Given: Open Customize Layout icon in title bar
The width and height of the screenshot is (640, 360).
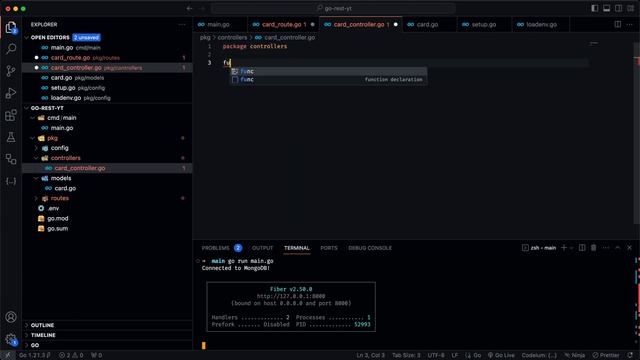Looking at the screenshot, I should coord(631,8).
